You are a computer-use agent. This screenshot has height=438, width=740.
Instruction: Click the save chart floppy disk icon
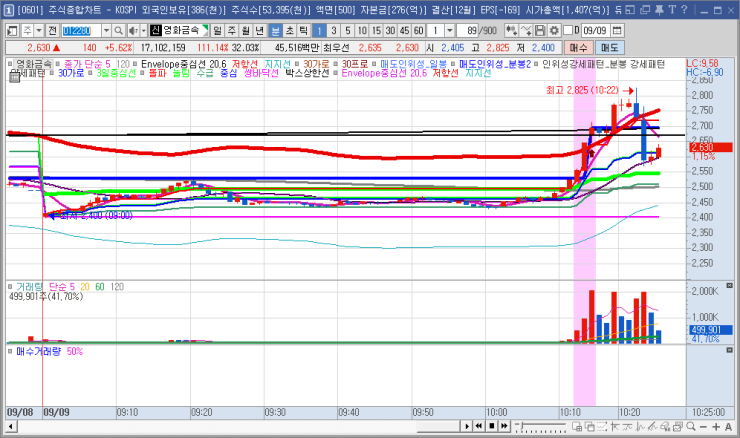pyautogui.click(x=540, y=31)
